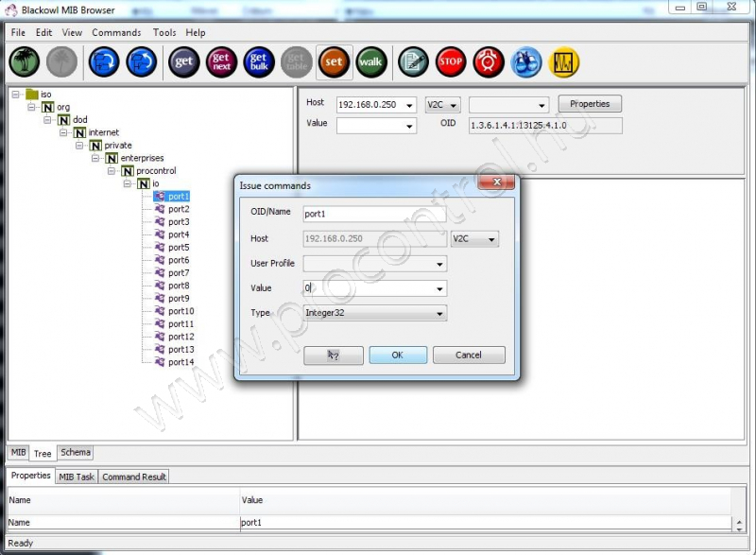Click the N icon beside procontrol

pyautogui.click(x=128, y=171)
